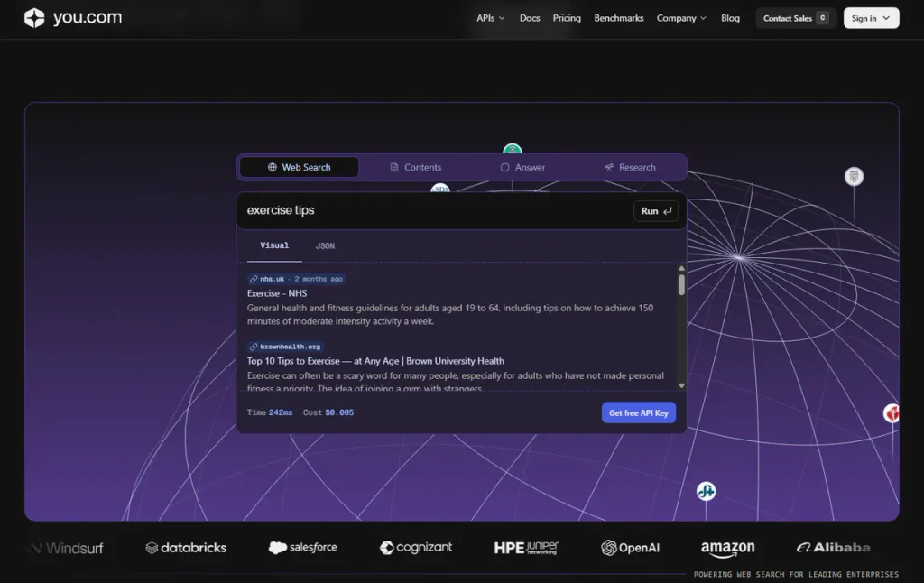Viewport: 924px width, 583px height.
Task: Click the results scrollbar thumb
Action: point(682,284)
